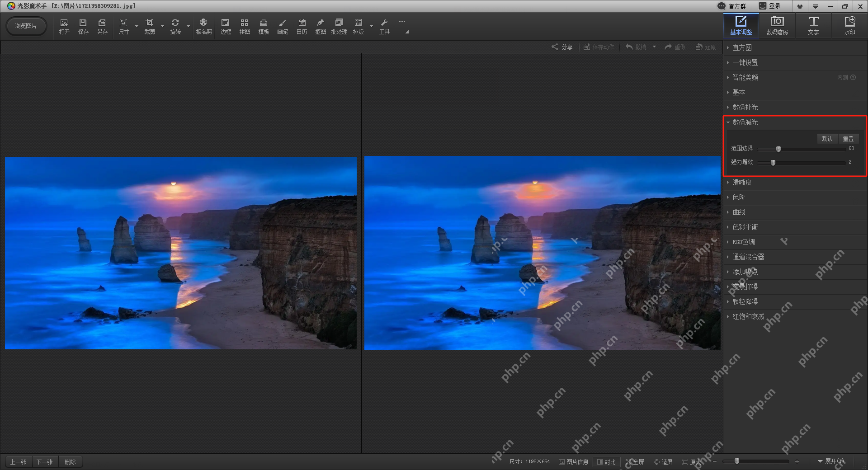Open the 水印 watermark tab

pyautogui.click(x=849, y=26)
